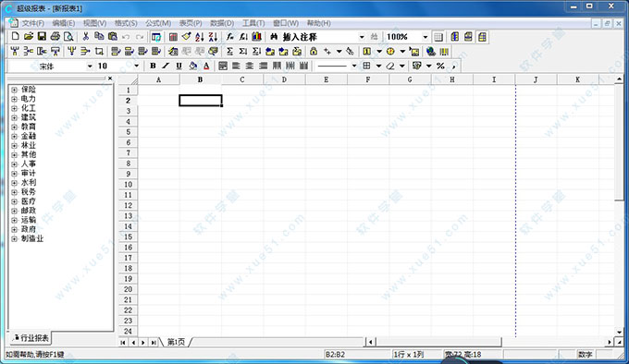Click the gridlines display icon next to zoom
The width and height of the screenshot is (629, 364).
tap(438, 37)
